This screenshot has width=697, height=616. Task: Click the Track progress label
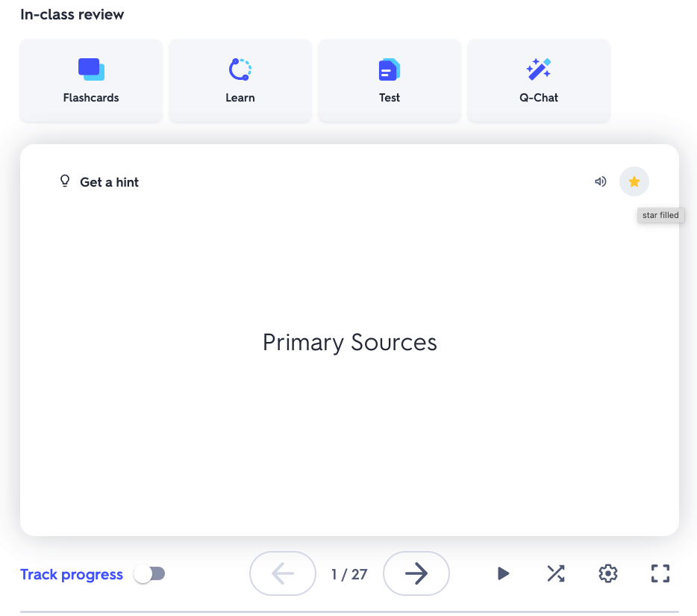click(72, 574)
